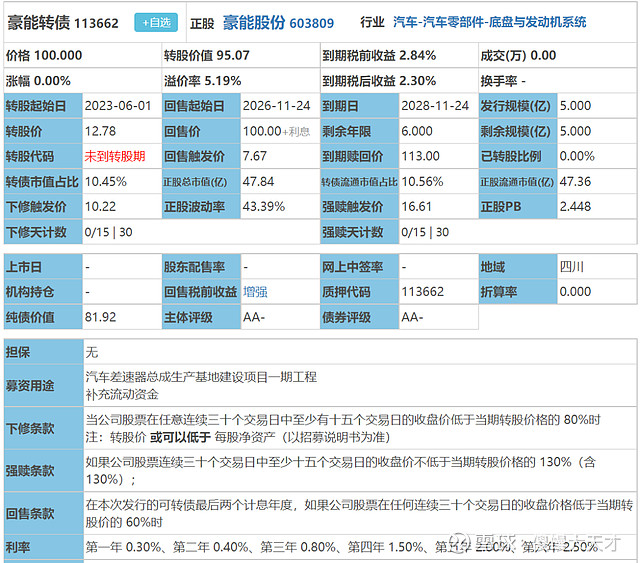Click the 网上中签率 label cell
Viewport: 640px width, 563px height.
pyautogui.click(x=360, y=267)
